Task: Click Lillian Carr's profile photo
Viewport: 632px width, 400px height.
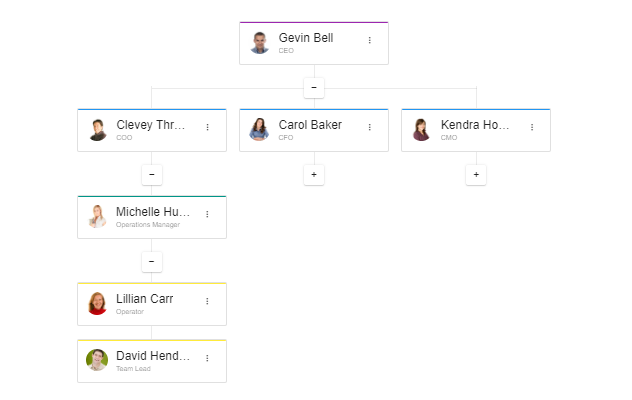Action: tap(97, 304)
